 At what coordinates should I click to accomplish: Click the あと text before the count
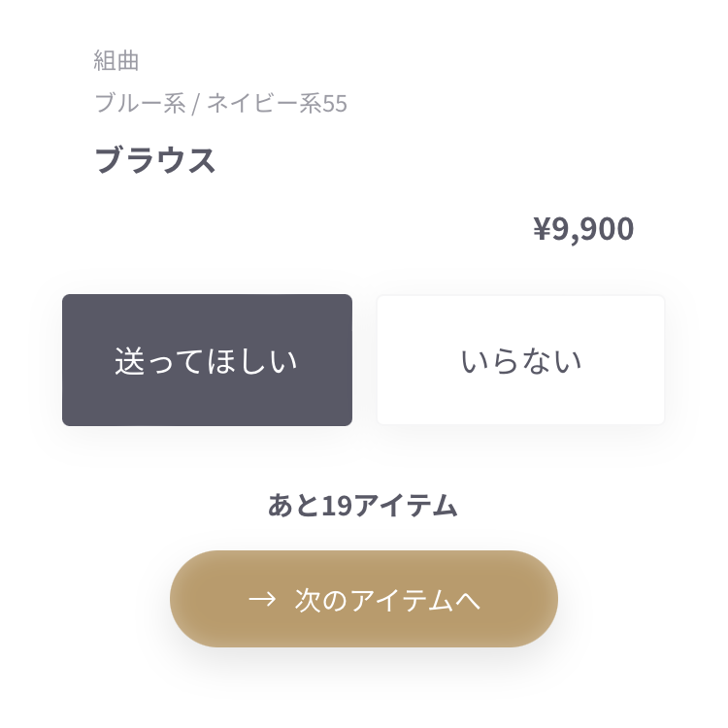(294, 505)
